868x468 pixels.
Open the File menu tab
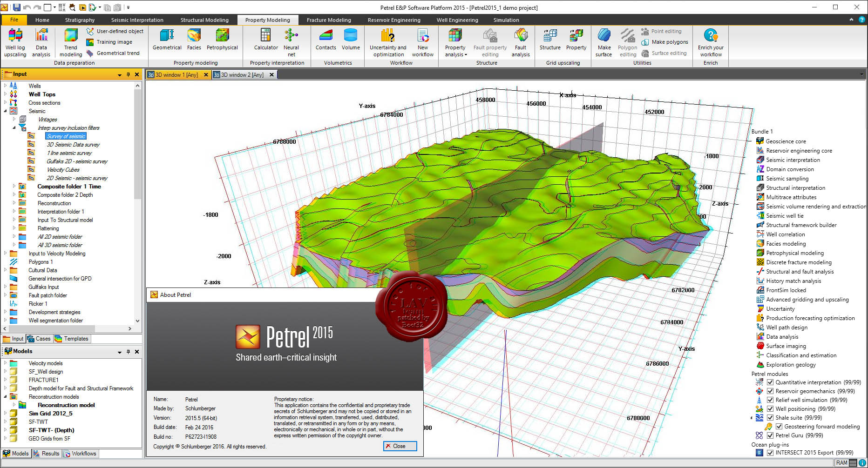[x=14, y=20]
